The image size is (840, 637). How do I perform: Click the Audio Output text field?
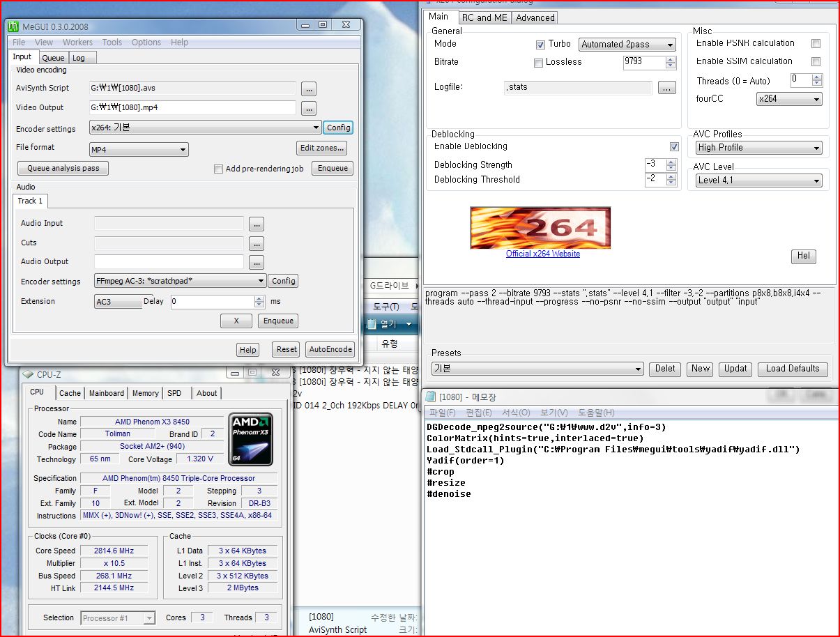[169, 262]
